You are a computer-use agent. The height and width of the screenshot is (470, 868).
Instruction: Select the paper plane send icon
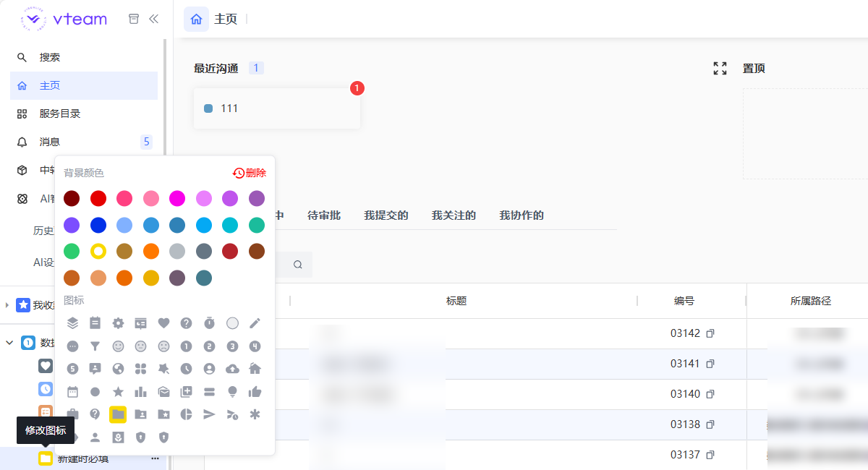tap(209, 414)
